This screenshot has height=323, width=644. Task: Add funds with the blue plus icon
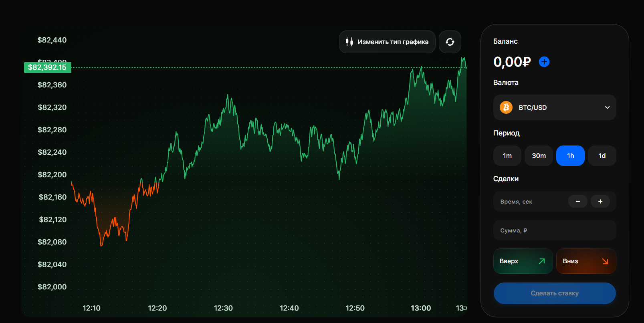[544, 62]
